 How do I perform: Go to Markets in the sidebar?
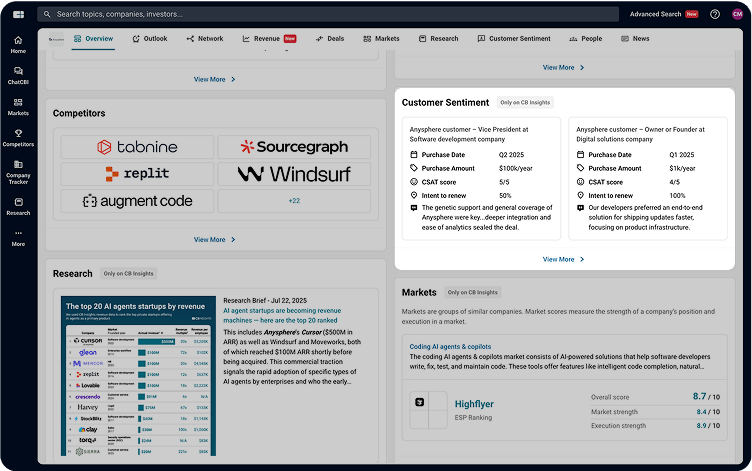click(x=18, y=106)
